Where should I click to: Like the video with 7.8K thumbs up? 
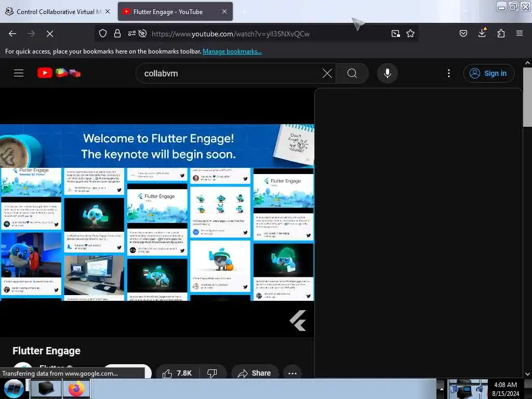coord(178,373)
